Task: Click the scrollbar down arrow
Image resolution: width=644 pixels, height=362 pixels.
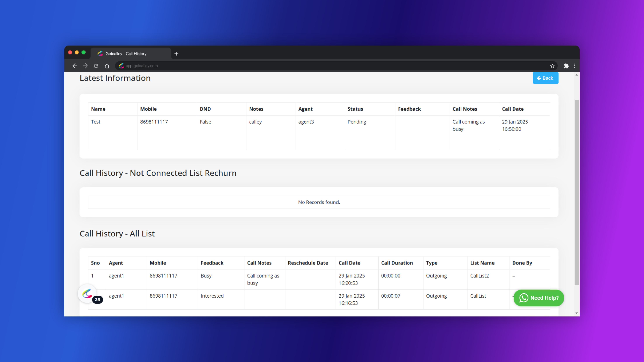Action: pyautogui.click(x=577, y=313)
